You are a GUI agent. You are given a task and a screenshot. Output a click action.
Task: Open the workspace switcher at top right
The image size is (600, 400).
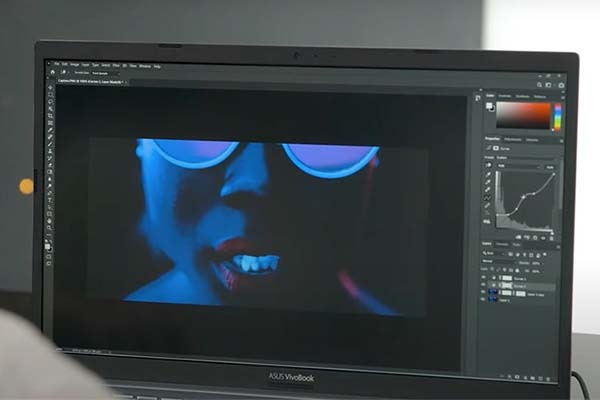(548, 85)
